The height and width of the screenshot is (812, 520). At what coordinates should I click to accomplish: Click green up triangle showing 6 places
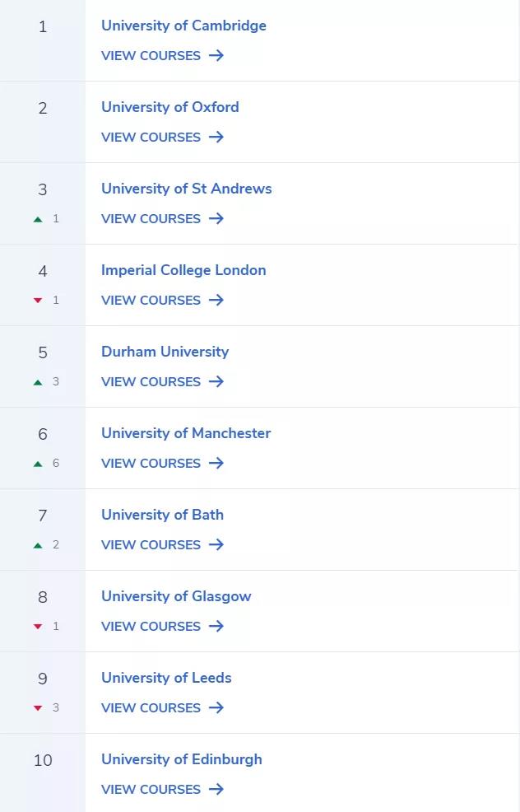coord(38,464)
